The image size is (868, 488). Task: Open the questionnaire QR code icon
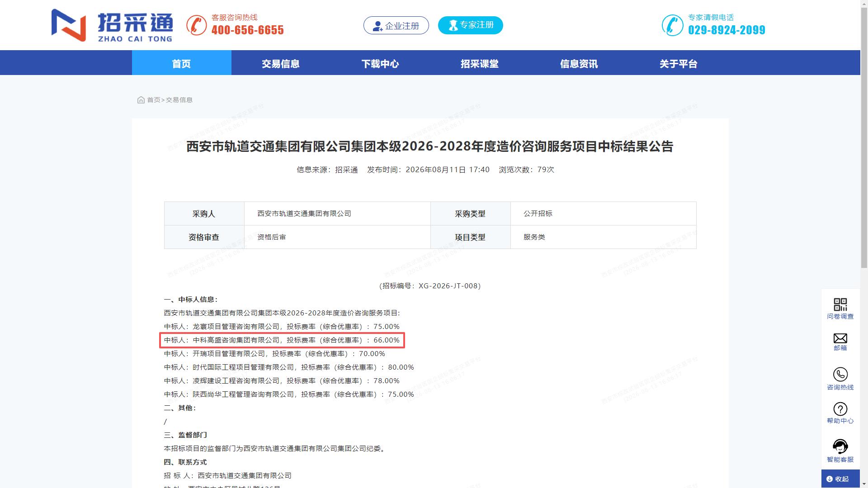(840, 304)
